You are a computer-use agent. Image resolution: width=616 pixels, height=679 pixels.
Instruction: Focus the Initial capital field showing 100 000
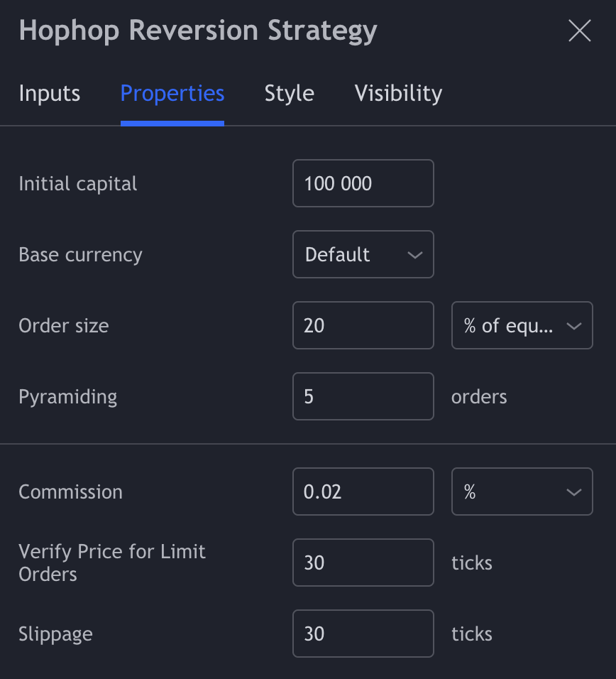coord(363,183)
